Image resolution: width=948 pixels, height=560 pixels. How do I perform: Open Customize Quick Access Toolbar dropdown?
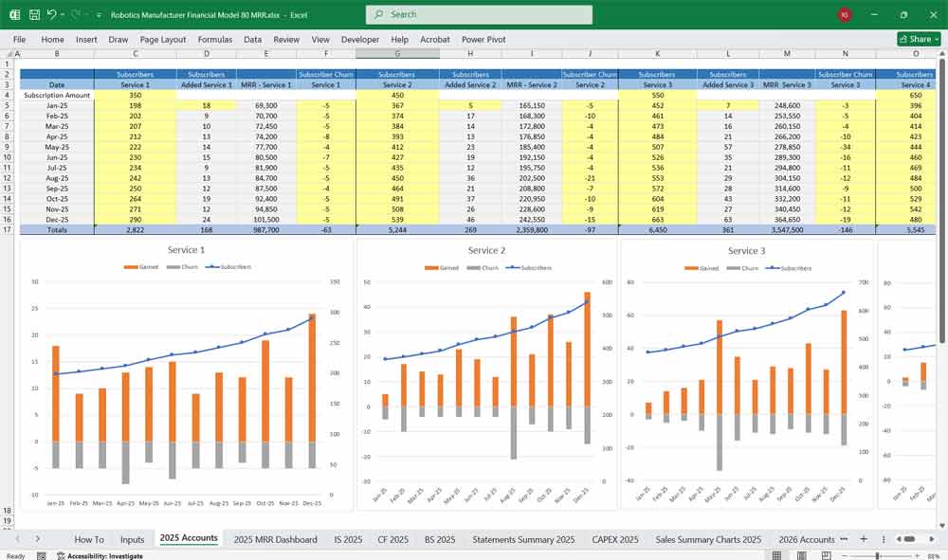(x=100, y=15)
